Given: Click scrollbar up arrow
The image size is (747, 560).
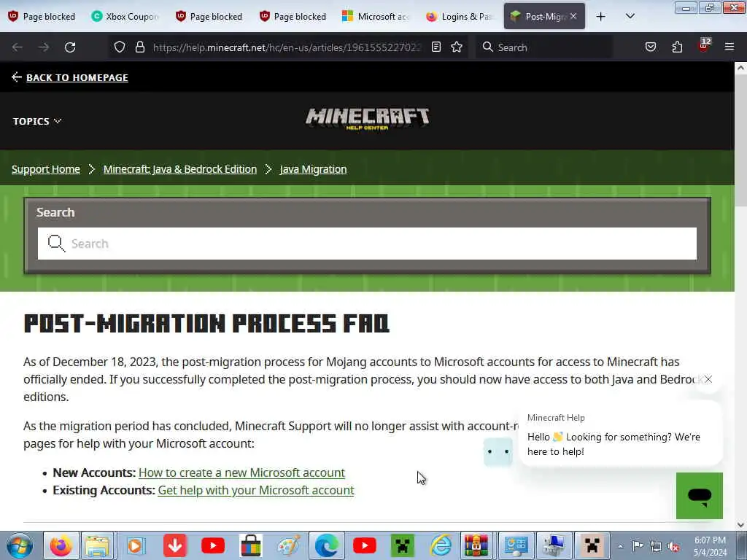Looking at the screenshot, I should pyautogui.click(x=740, y=68).
